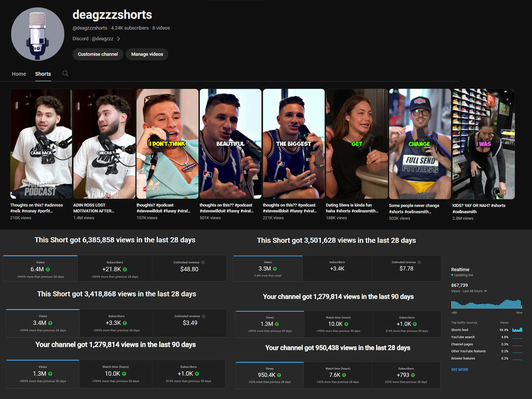
Task: Select the Shorts tab
Action: click(43, 74)
